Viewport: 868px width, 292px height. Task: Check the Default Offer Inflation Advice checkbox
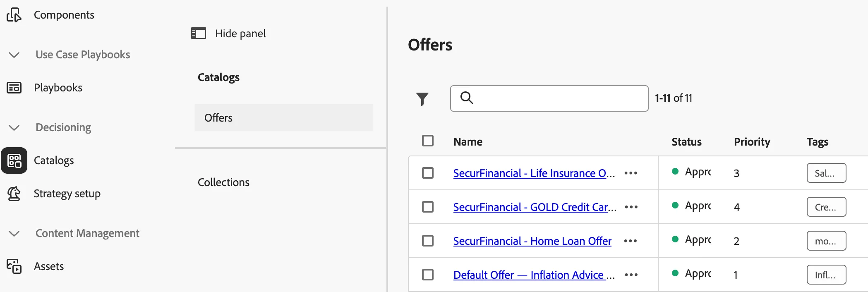pyautogui.click(x=428, y=275)
